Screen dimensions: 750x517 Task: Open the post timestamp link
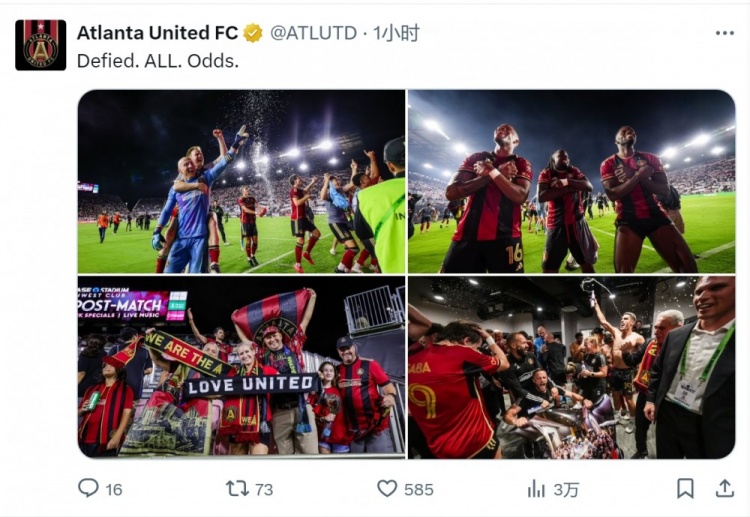(x=396, y=33)
